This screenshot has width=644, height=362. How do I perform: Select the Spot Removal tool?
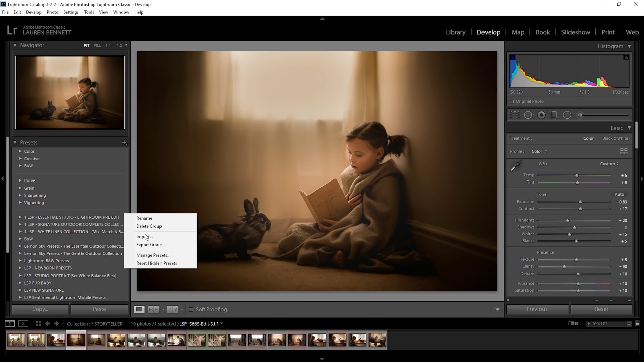tap(528, 115)
